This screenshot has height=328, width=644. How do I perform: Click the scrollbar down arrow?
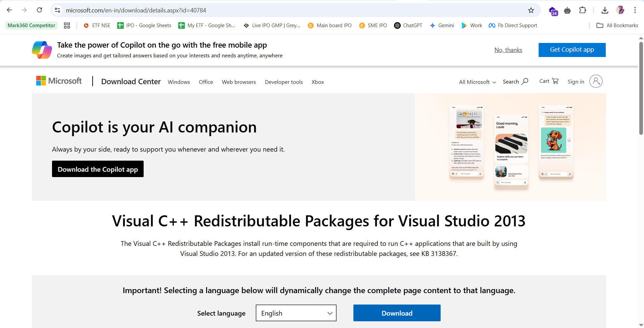[641, 325]
